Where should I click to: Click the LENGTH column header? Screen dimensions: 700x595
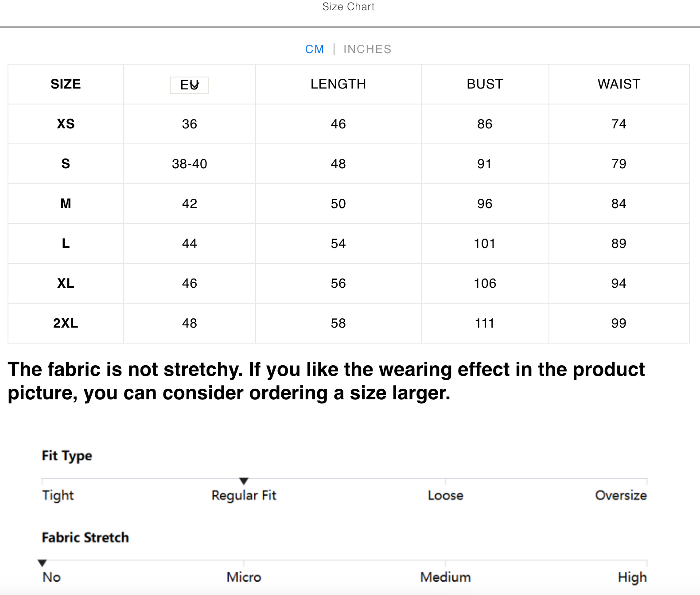tap(338, 84)
